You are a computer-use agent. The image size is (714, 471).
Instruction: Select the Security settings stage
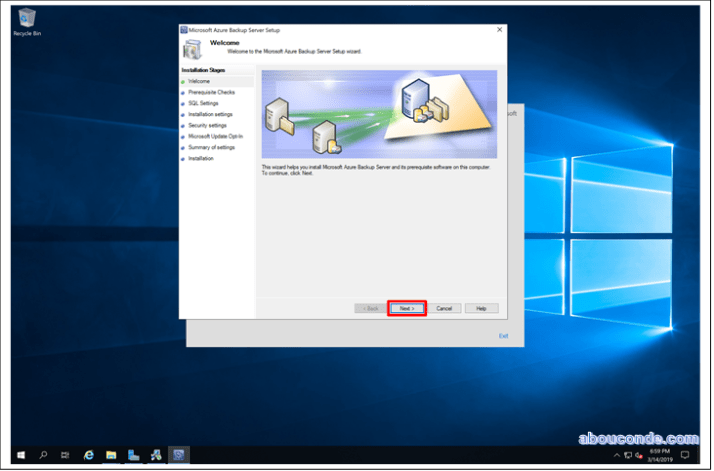point(207,125)
